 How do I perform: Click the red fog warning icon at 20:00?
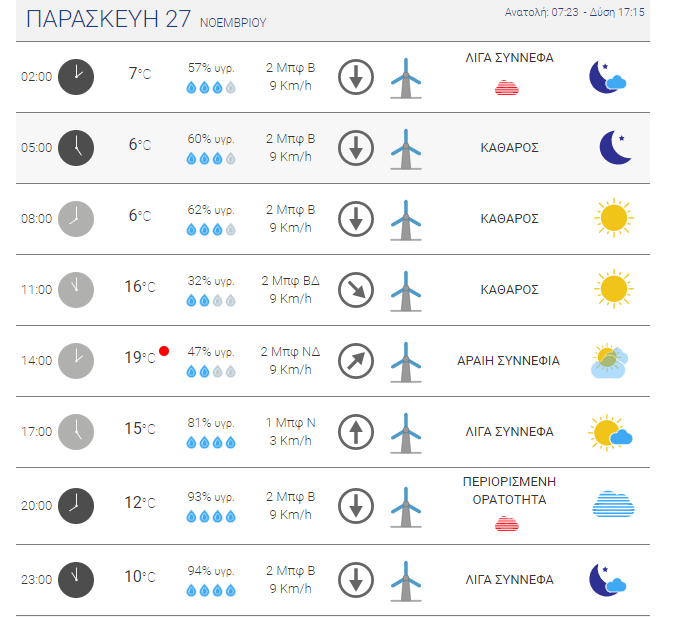click(507, 523)
